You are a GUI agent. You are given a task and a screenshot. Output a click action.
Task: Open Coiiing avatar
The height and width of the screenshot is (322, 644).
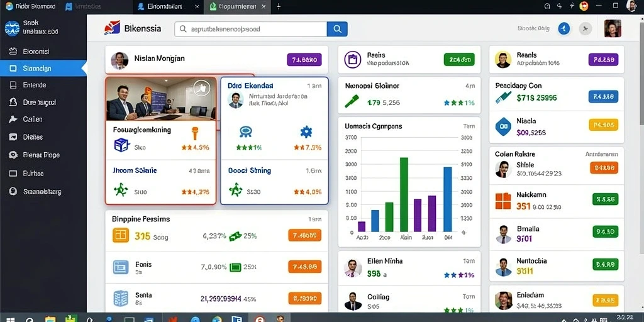(353, 301)
